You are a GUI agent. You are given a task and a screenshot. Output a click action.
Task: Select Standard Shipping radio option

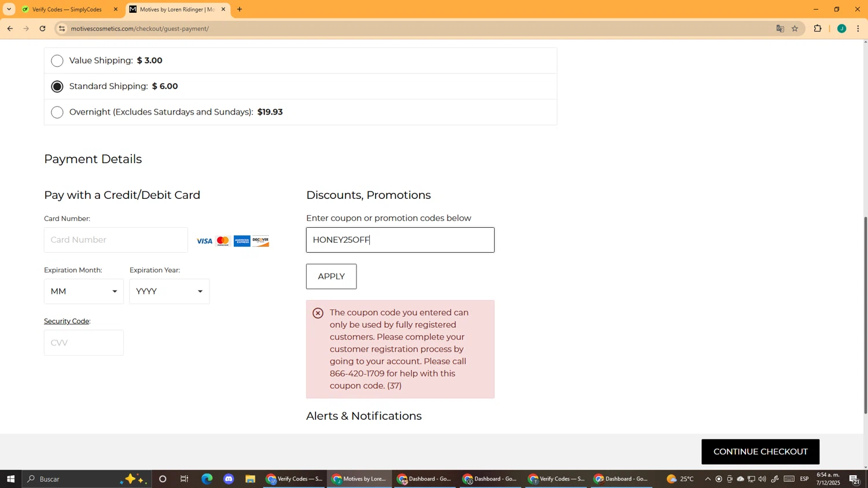click(57, 87)
